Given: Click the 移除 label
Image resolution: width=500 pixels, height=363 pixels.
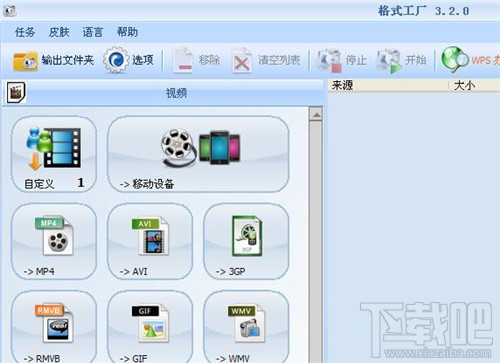Looking at the screenshot, I should pyautogui.click(x=209, y=60).
